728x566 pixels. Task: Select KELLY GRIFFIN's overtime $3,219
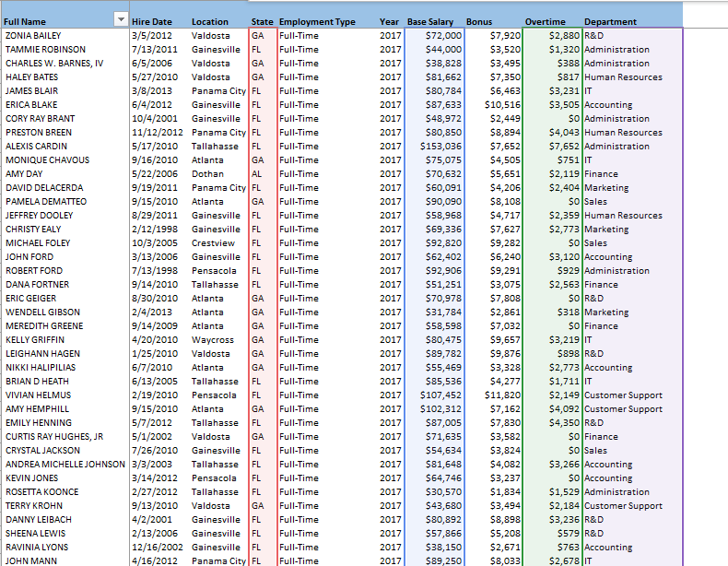pos(564,340)
